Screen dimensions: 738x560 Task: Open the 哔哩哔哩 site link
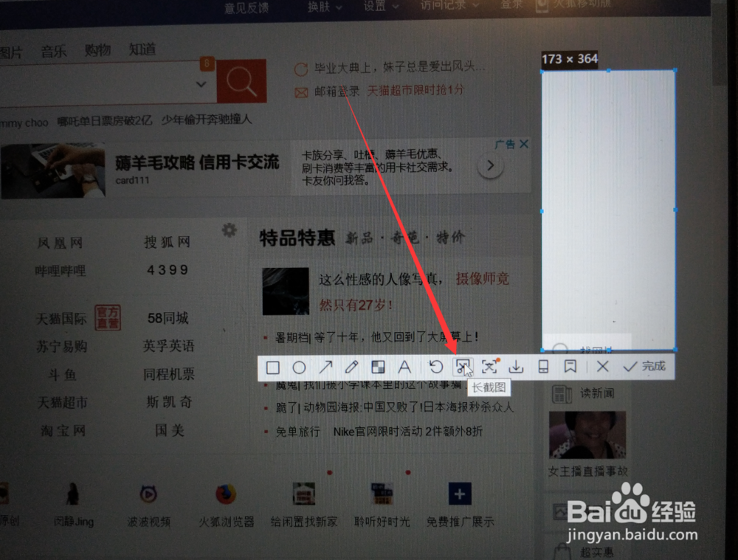point(61,271)
